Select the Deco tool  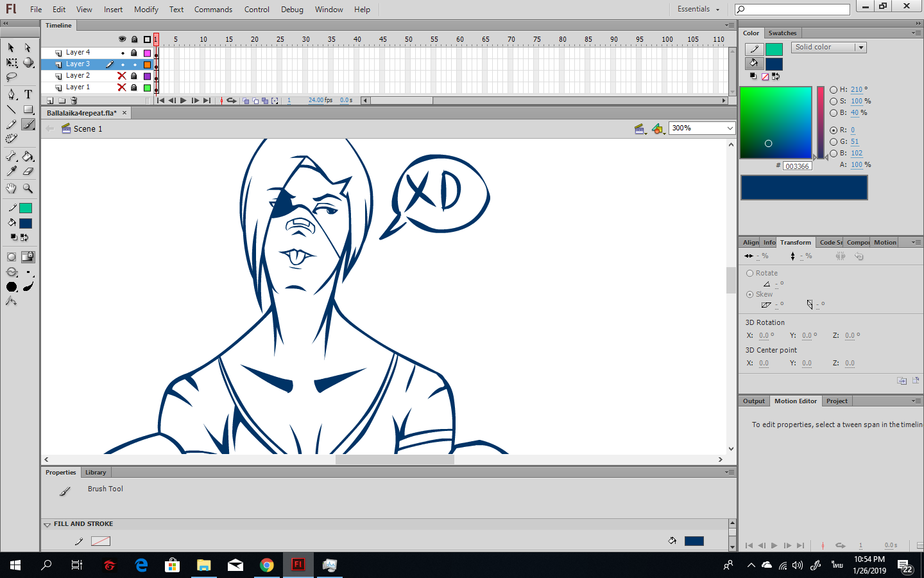tap(11, 139)
